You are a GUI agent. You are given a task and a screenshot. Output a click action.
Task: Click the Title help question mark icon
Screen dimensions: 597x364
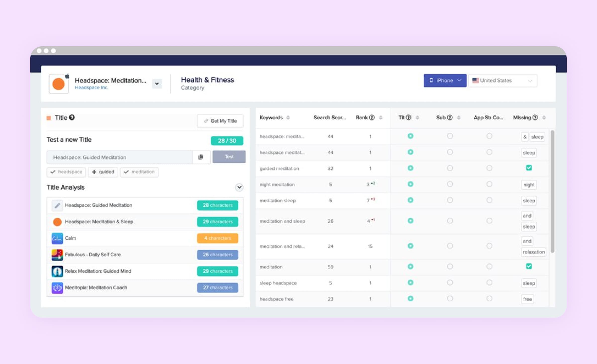point(72,117)
